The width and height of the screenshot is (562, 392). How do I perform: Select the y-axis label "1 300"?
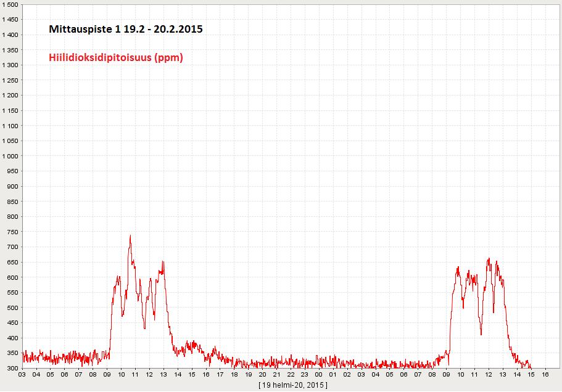(10, 65)
